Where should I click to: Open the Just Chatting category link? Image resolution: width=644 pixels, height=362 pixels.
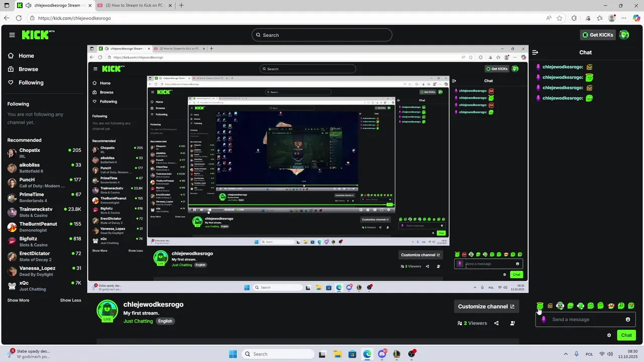click(138, 321)
